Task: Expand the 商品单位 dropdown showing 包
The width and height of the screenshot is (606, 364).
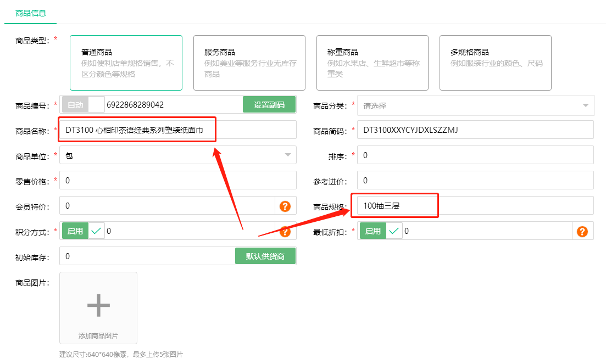Action: click(x=177, y=155)
